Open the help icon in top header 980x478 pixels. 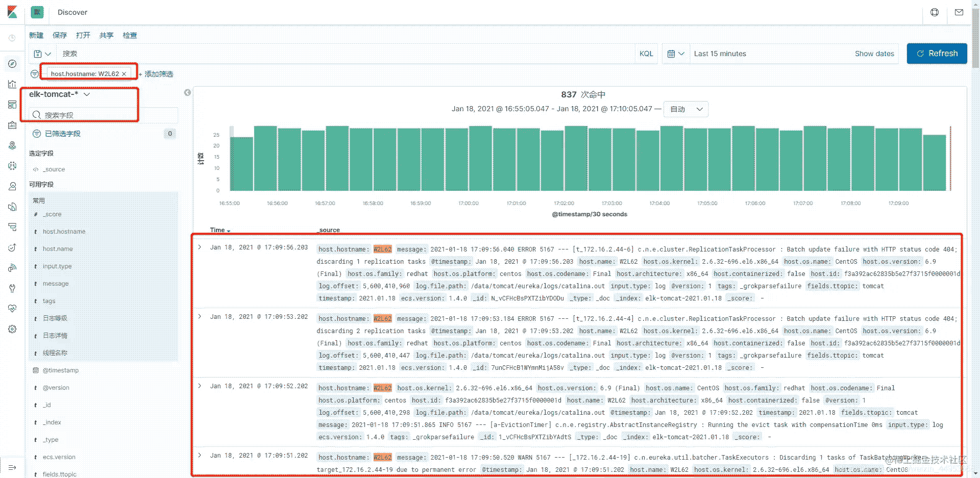(x=935, y=12)
